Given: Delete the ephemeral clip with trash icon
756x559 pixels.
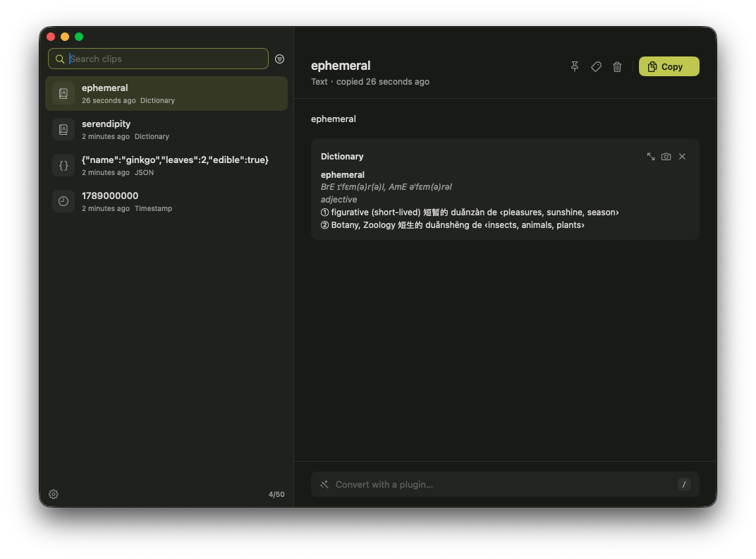Looking at the screenshot, I should click(x=617, y=66).
